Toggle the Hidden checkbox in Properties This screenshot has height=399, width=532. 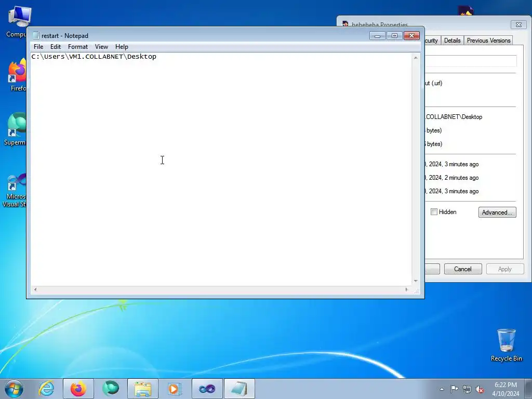tap(434, 212)
